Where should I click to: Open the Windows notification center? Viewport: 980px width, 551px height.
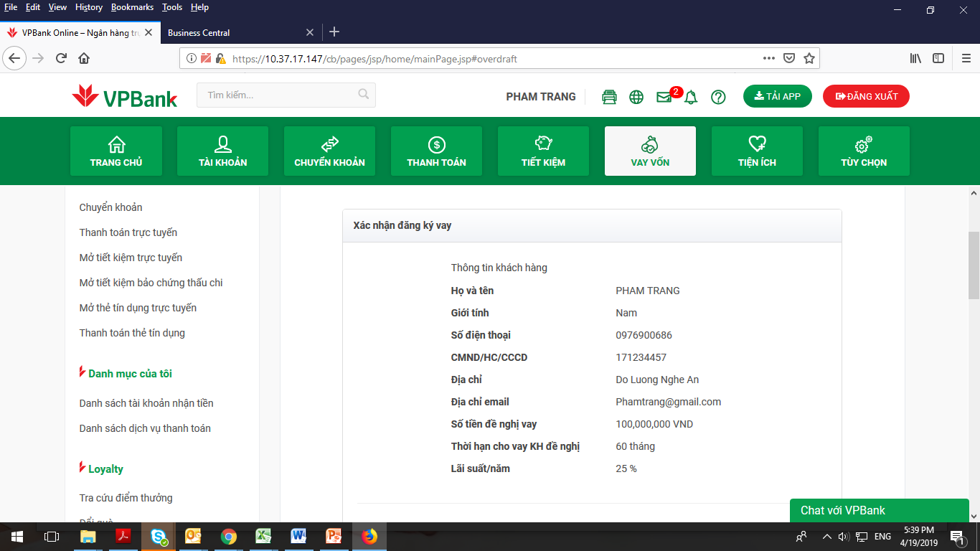pyautogui.click(x=957, y=537)
